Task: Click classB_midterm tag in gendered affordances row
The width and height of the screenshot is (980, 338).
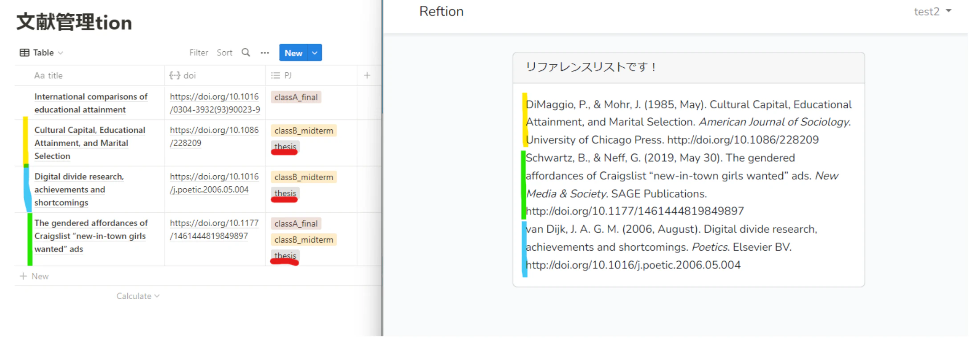Action: [x=304, y=239]
